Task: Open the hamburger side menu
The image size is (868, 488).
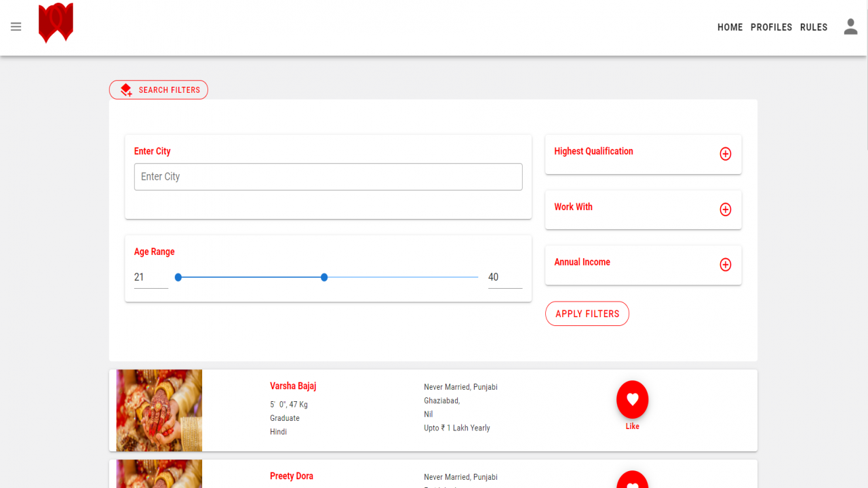Action: click(x=16, y=27)
